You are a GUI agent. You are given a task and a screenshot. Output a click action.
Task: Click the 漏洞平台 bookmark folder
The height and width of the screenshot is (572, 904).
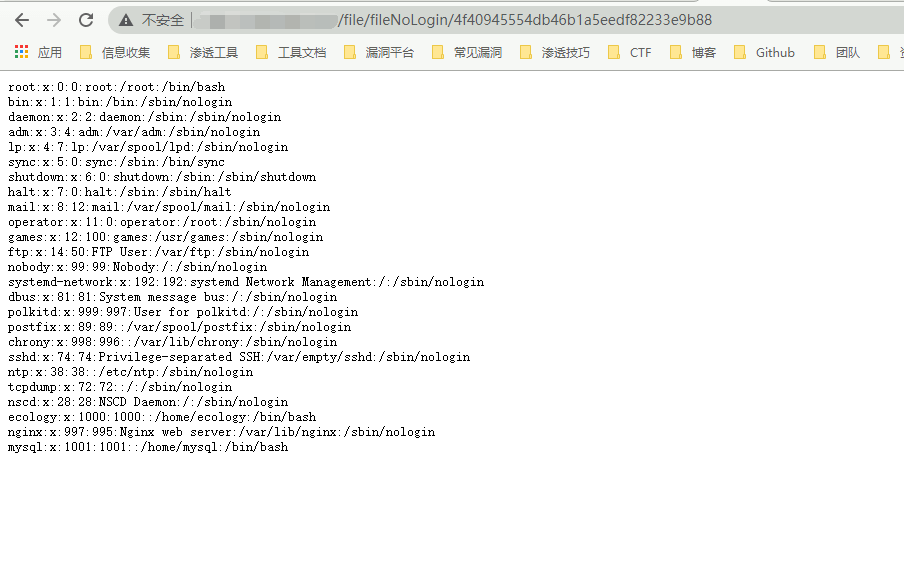[x=379, y=52]
